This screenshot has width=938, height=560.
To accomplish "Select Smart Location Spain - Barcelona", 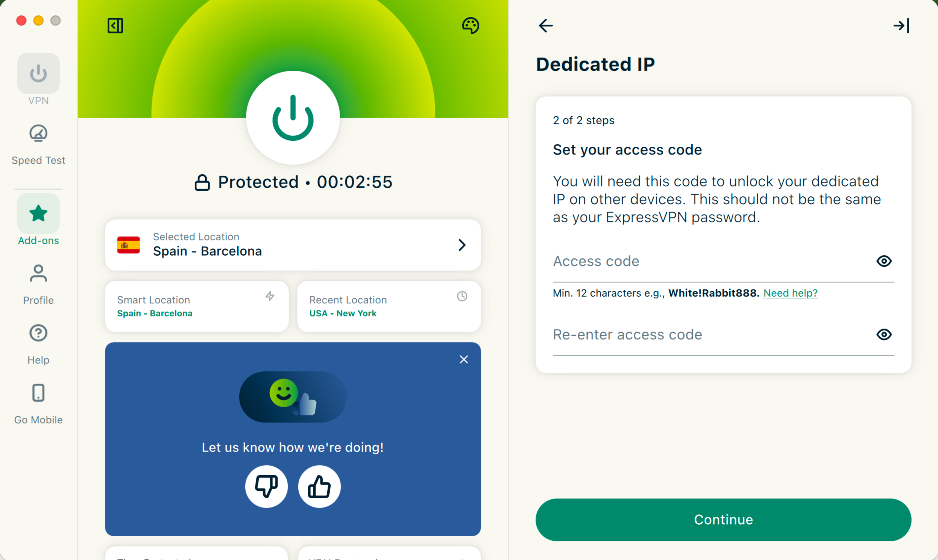I will pyautogui.click(x=197, y=306).
